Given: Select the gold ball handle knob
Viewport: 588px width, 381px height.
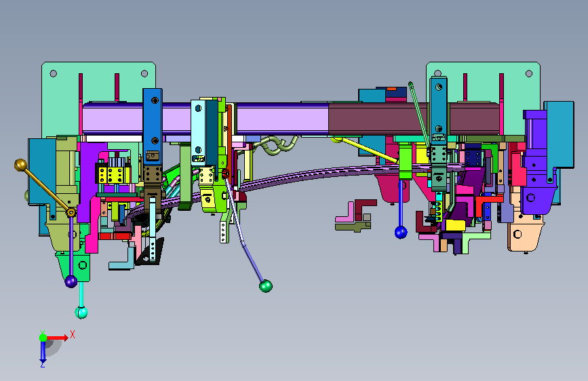Looking at the screenshot, I should click(20, 165).
